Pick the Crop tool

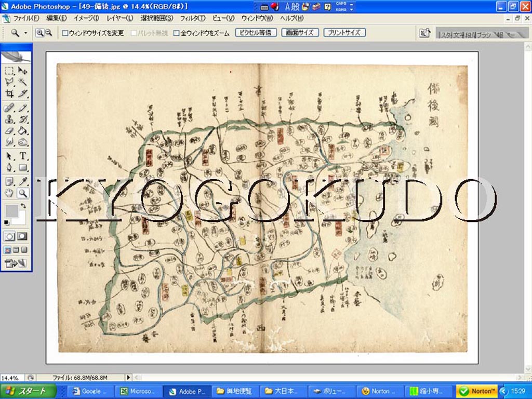click(x=10, y=94)
